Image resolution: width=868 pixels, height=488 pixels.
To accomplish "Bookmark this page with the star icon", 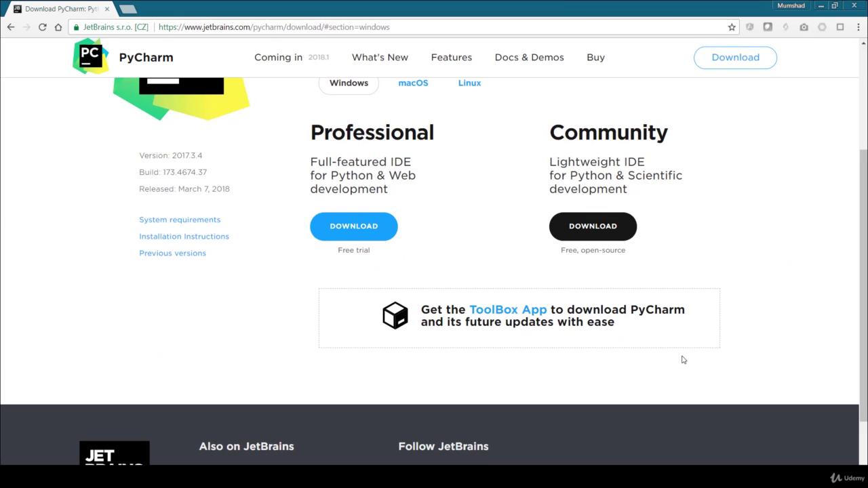I will click(732, 27).
